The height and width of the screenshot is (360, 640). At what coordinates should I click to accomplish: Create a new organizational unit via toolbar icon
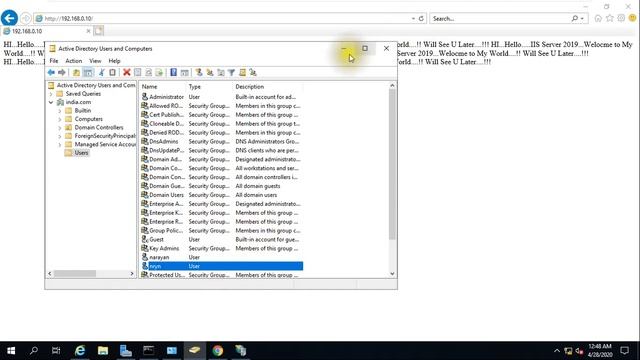[x=221, y=73]
